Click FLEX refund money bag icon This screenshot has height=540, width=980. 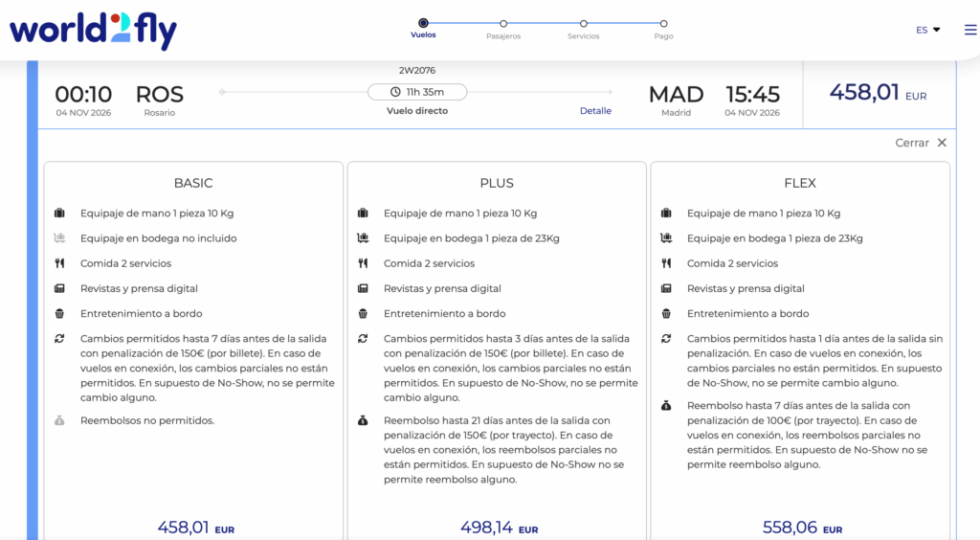coord(666,406)
